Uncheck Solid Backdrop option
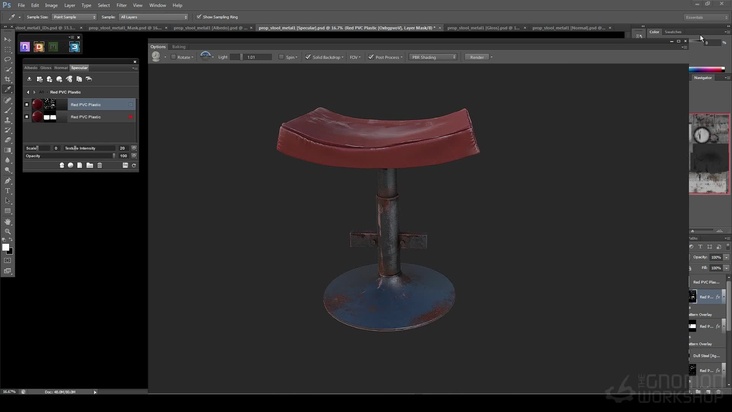 pos(308,57)
